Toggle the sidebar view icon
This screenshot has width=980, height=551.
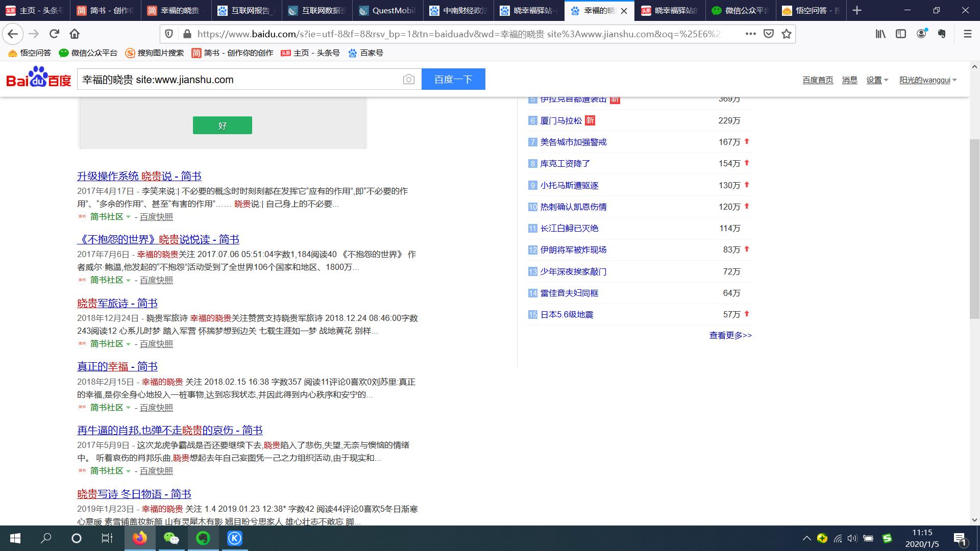click(901, 34)
